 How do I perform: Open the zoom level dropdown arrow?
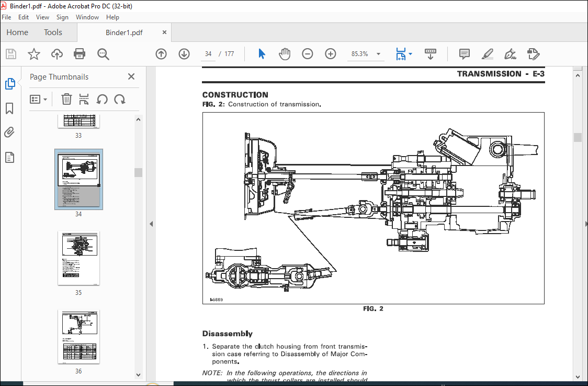point(378,54)
